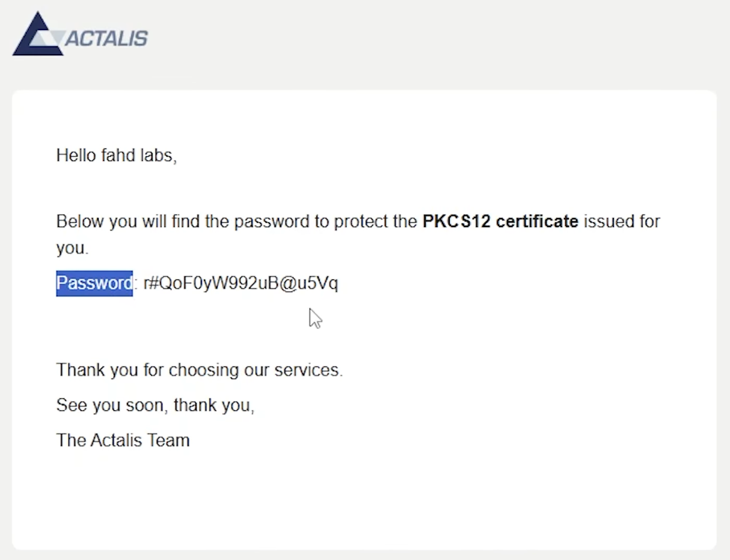730x560 pixels.
Task: Click the word Hello in the greeting
Action: pyautogui.click(x=76, y=156)
